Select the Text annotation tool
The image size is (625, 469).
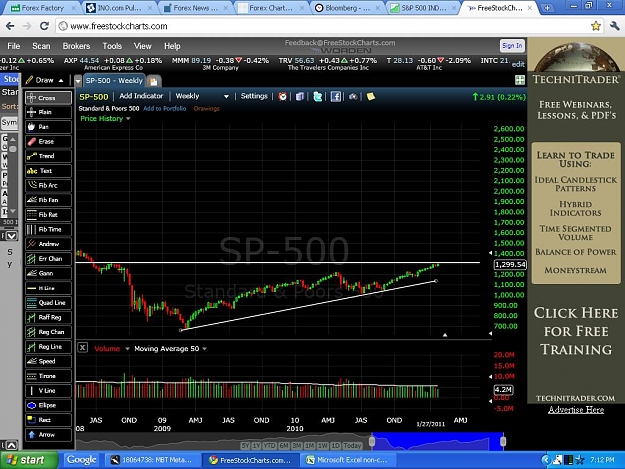[48, 171]
